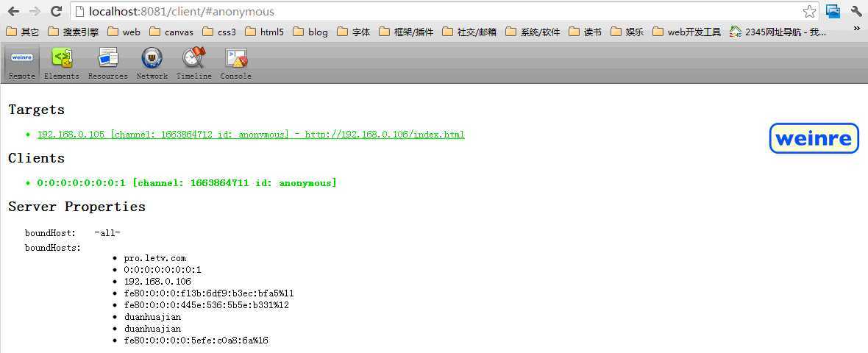Open the wrench settings menu
This screenshot has height=353, width=868.
(x=855, y=11)
